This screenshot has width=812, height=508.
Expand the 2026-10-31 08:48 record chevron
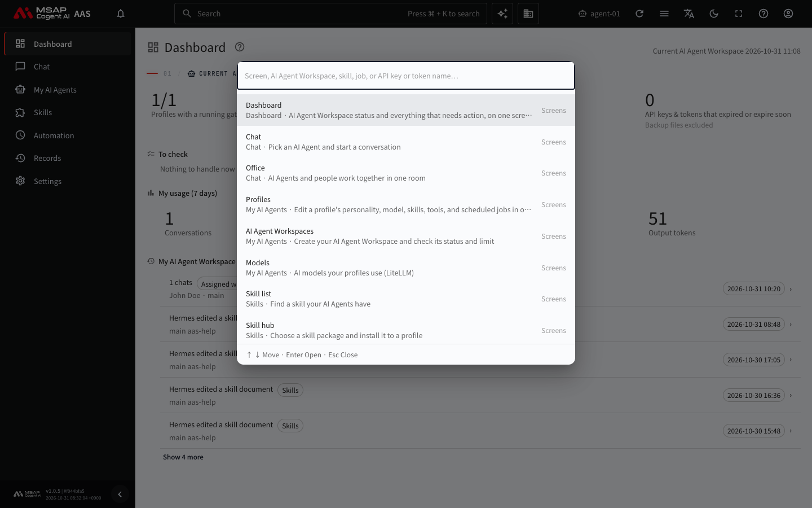pos(791,325)
